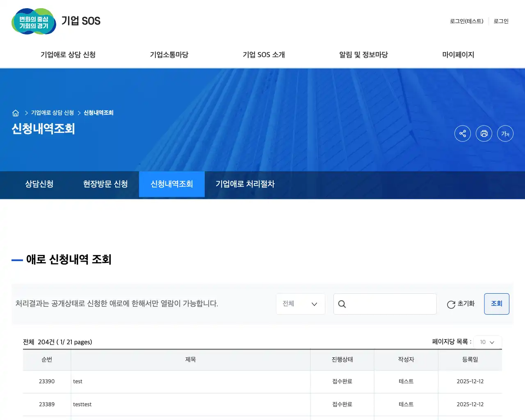Click the 조회 search button

click(497, 304)
